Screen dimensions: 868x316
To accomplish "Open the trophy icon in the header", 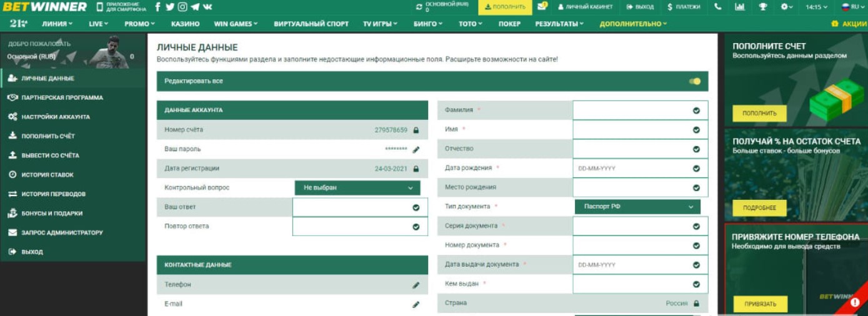I will (x=763, y=7).
